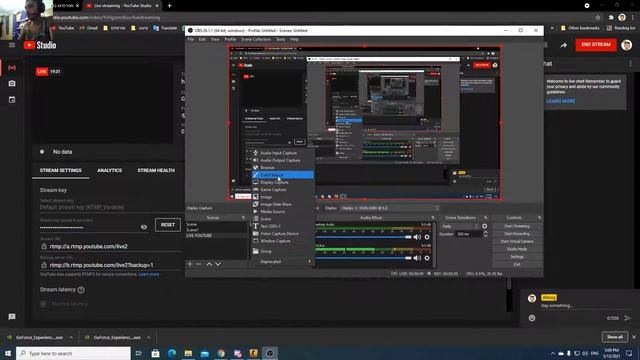The image size is (640, 360).
Task: Open Microsoft Edge from the taskbar
Action: pos(172,353)
